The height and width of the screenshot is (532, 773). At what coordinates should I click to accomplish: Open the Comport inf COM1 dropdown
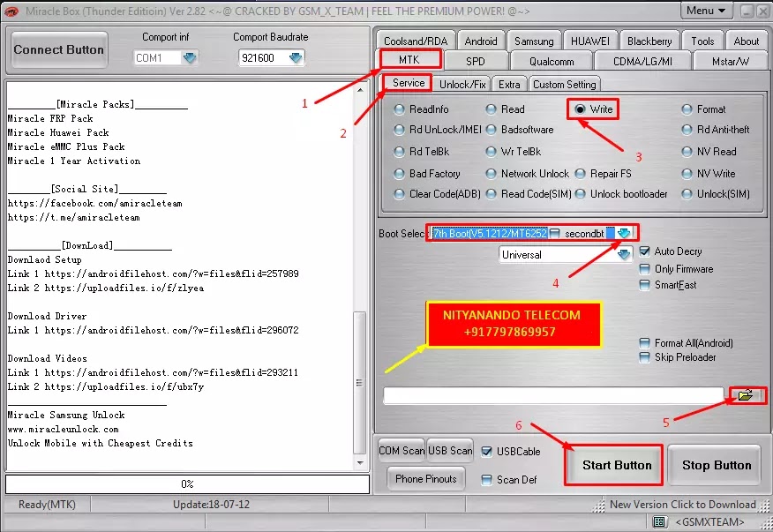[x=190, y=58]
